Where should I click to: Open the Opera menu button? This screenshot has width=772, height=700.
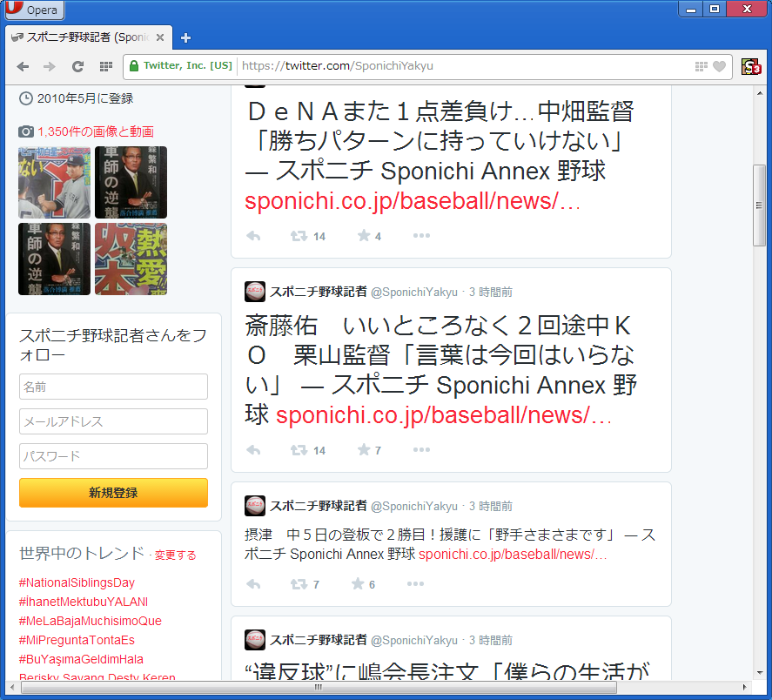(x=33, y=10)
